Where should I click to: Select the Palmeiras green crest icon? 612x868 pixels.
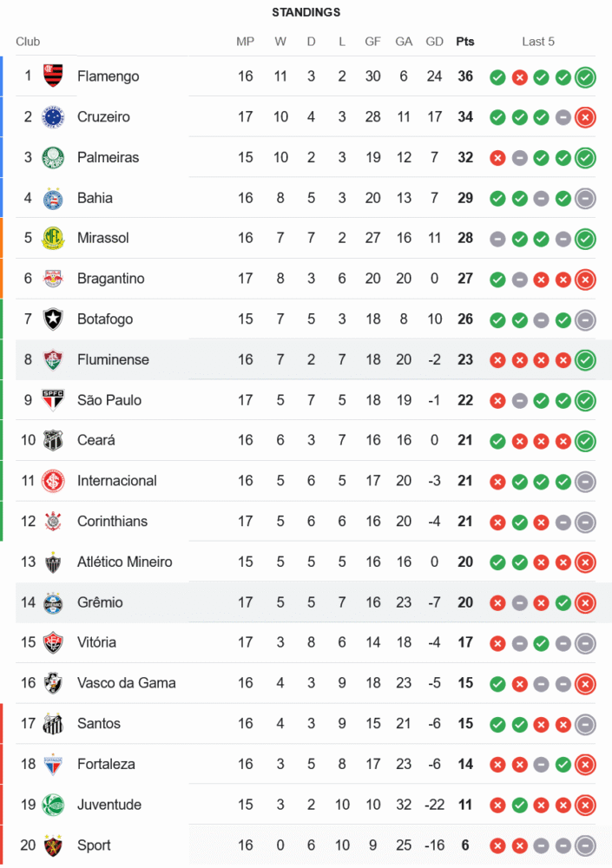(x=53, y=157)
